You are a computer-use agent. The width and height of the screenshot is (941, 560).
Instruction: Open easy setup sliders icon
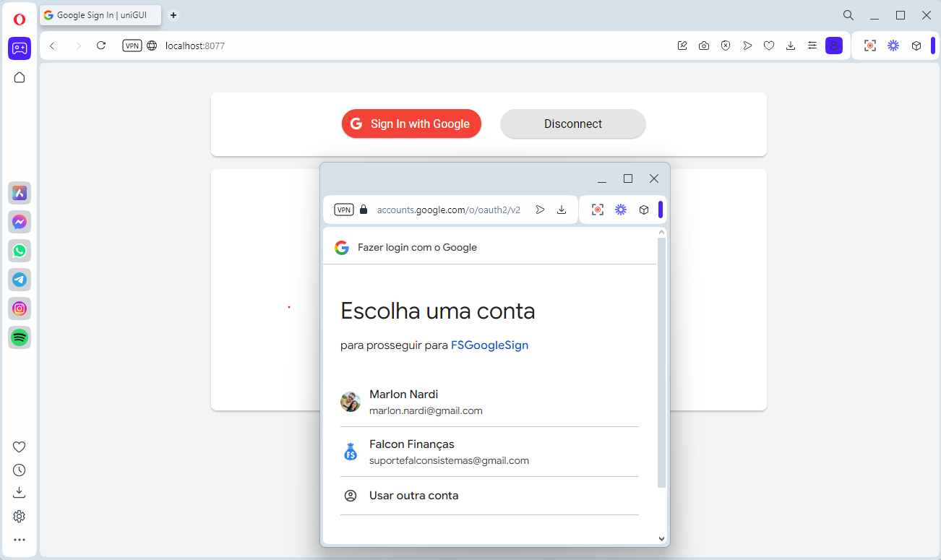(x=812, y=46)
